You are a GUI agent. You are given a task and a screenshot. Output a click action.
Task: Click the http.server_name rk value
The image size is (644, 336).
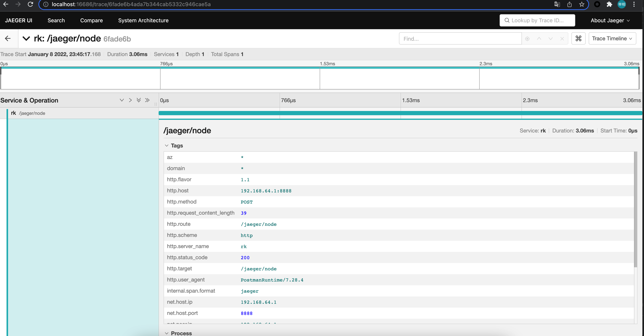243,247
